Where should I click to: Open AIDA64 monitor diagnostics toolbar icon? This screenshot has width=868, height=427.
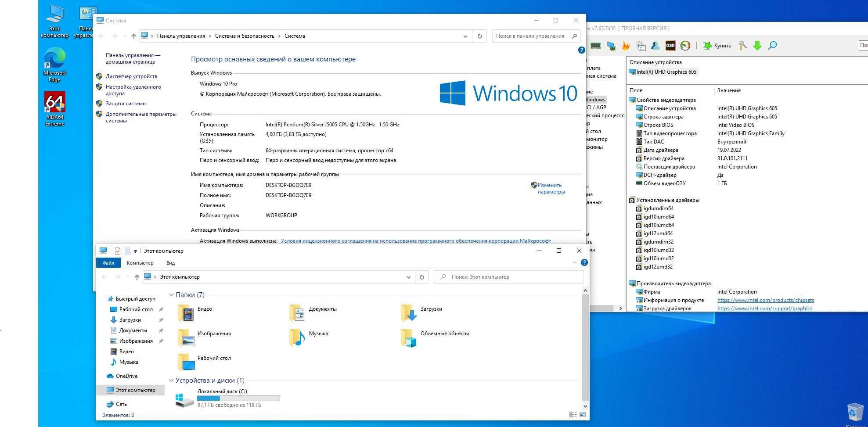tap(611, 46)
